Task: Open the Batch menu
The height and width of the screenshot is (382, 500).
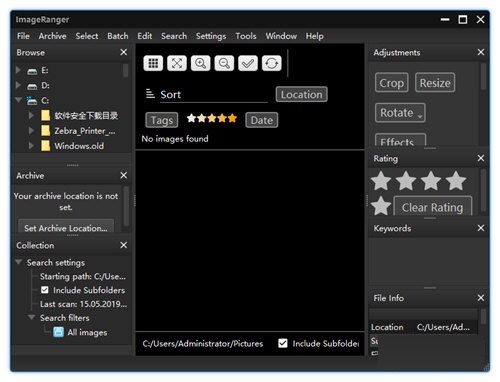Action: 118,36
